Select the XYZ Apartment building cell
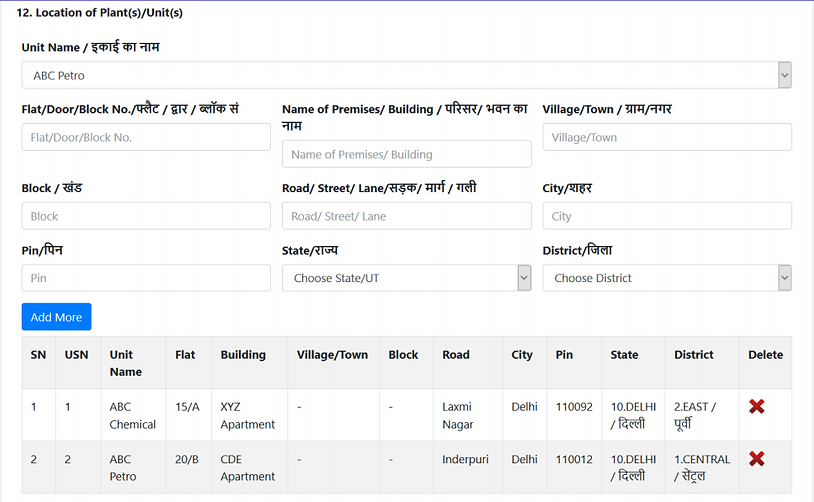The height and width of the screenshot is (502, 814). tap(247, 415)
